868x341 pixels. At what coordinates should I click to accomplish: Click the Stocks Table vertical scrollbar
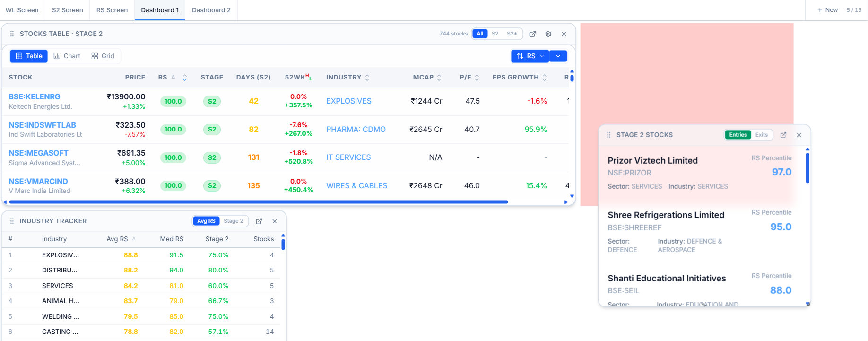click(572, 78)
